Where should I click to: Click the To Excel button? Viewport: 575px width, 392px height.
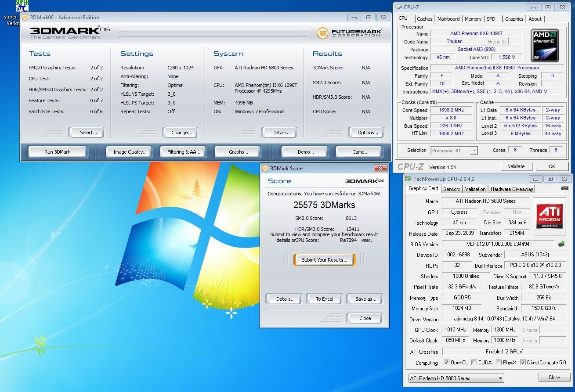click(325, 299)
